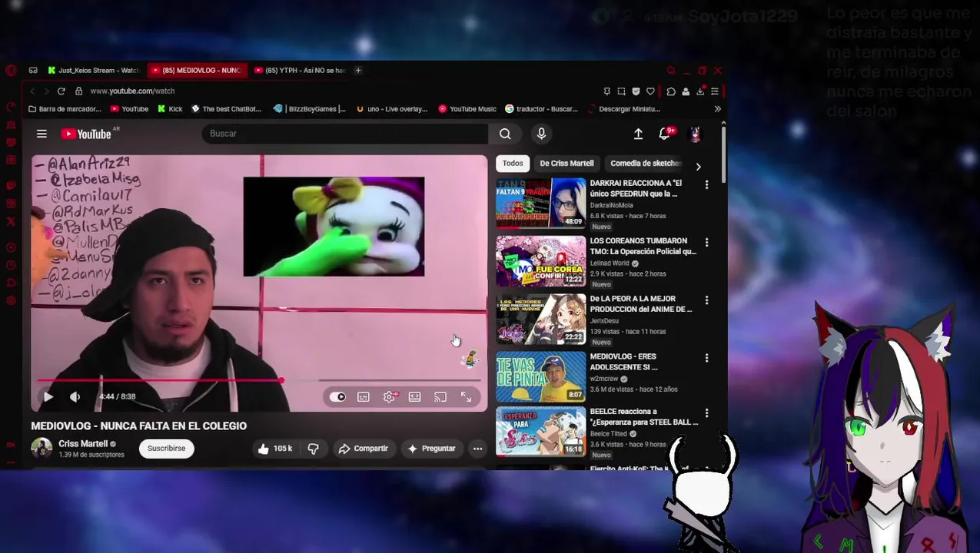
Task: Switch to YTPH Así NO se hace tab
Action: coord(300,70)
